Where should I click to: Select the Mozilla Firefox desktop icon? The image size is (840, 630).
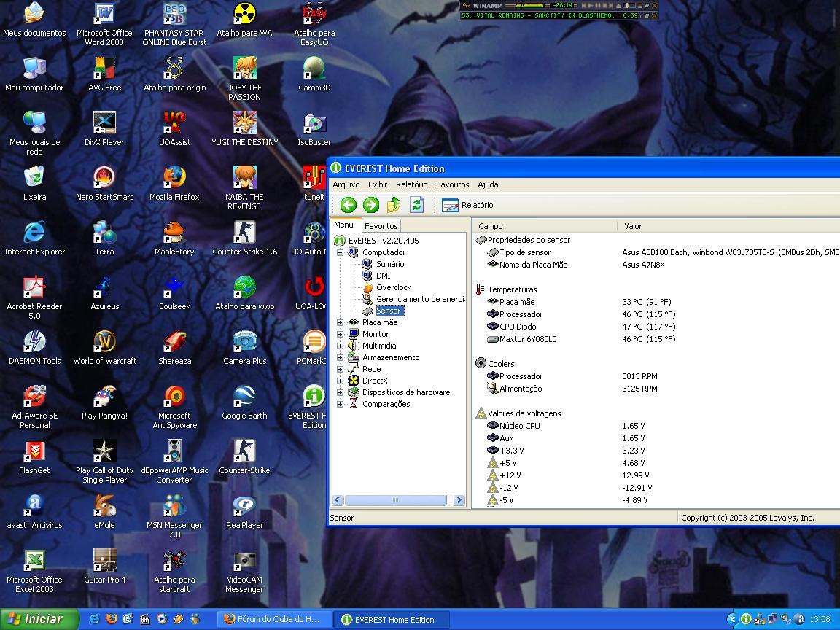(x=174, y=183)
